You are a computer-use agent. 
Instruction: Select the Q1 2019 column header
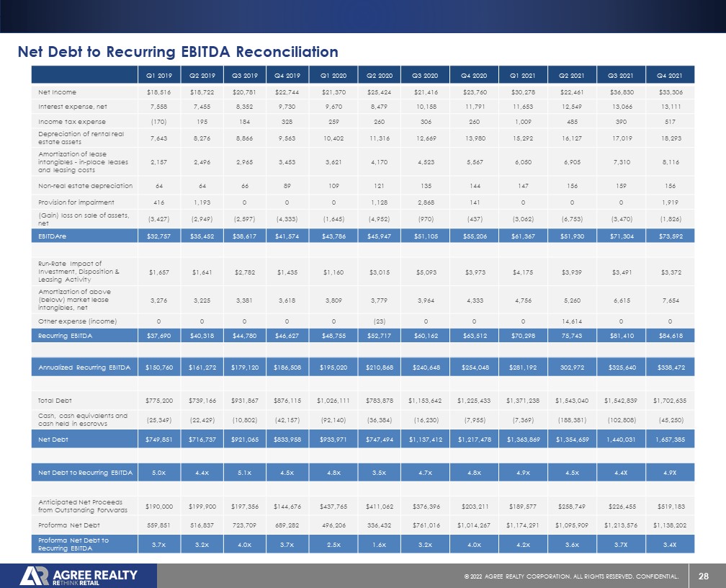pyautogui.click(x=158, y=75)
